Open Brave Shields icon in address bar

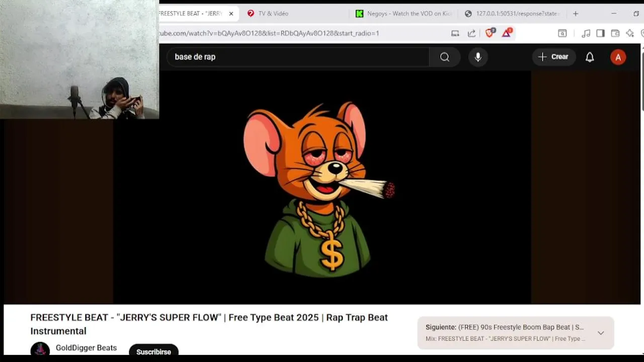tap(490, 33)
